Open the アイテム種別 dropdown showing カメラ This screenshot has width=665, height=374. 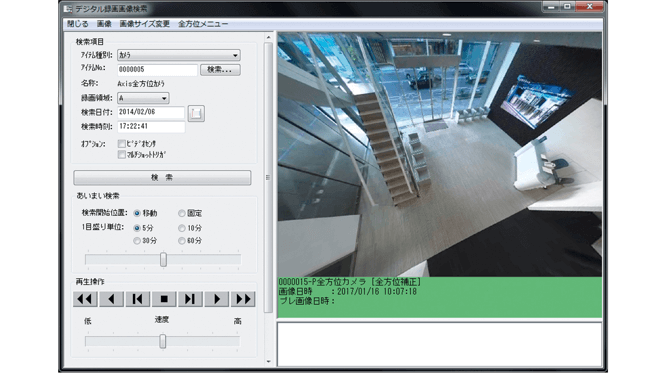[179, 55]
